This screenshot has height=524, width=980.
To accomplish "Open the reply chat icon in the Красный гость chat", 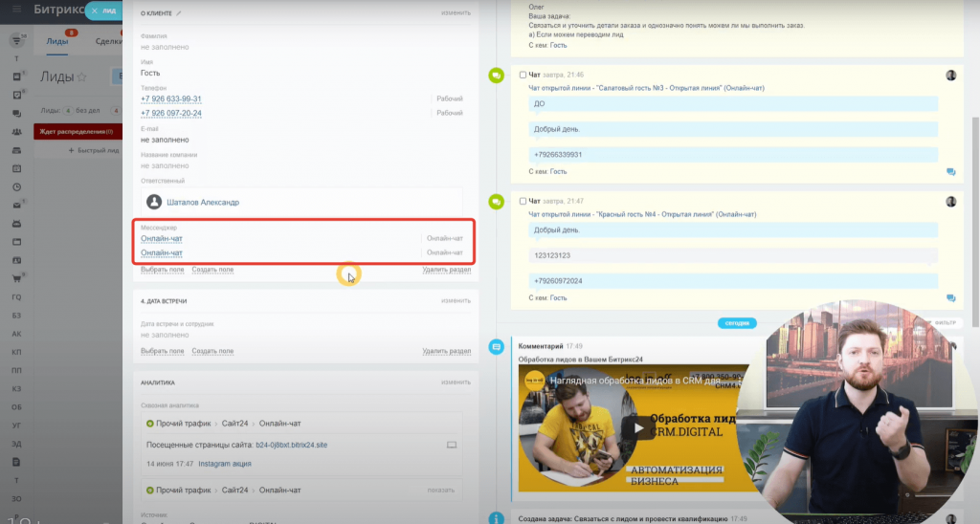I will [950, 298].
